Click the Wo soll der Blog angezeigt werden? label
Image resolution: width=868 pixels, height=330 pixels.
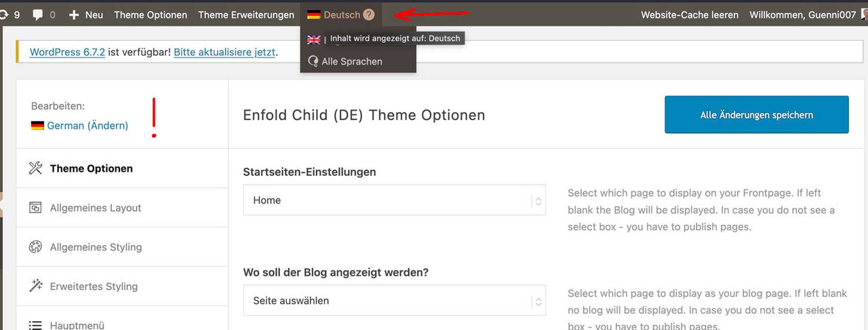coord(336,272)
